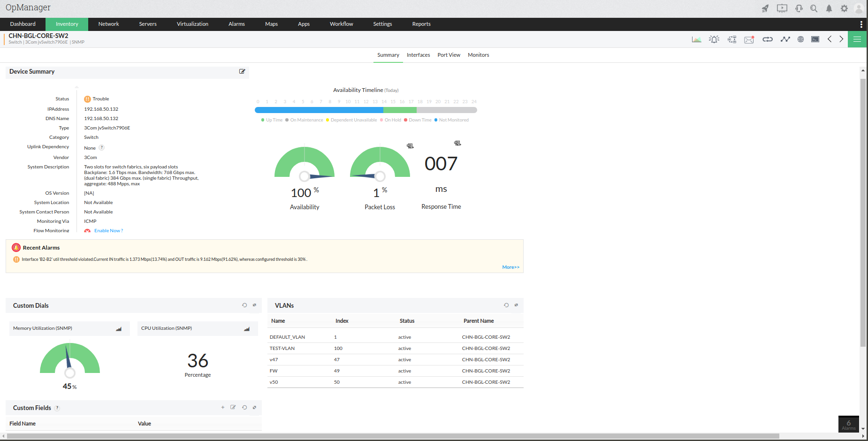Viewport: 868px width, 441px height.
Task: Refresh the Custom Dials widget
Action: click(244, 305)
